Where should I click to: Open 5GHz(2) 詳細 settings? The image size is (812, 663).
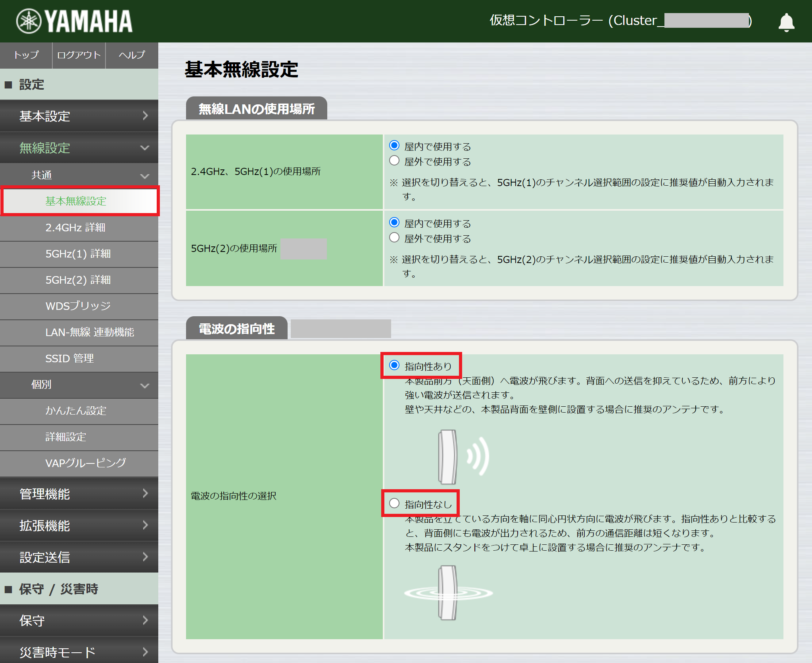(79, 280)
